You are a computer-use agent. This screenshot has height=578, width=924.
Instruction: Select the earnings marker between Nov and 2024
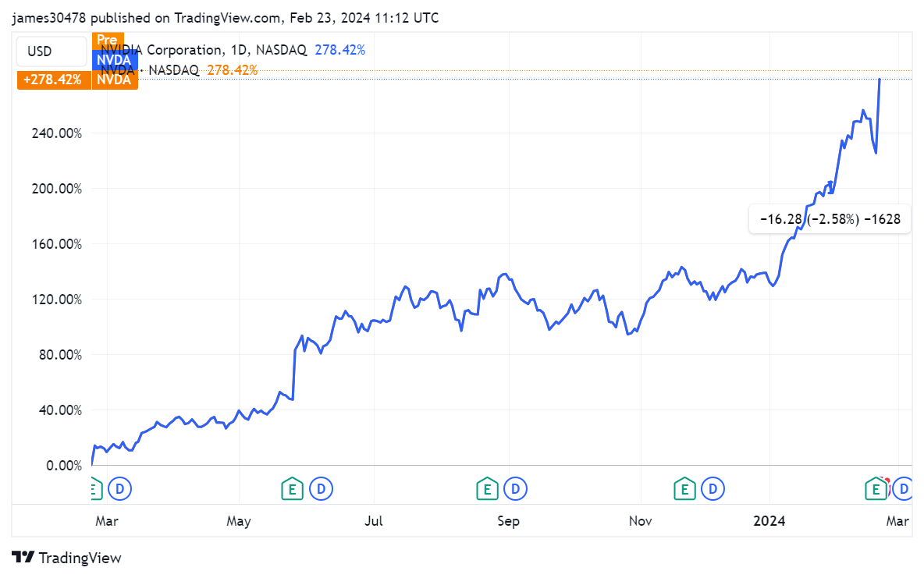tap(684, 489)
